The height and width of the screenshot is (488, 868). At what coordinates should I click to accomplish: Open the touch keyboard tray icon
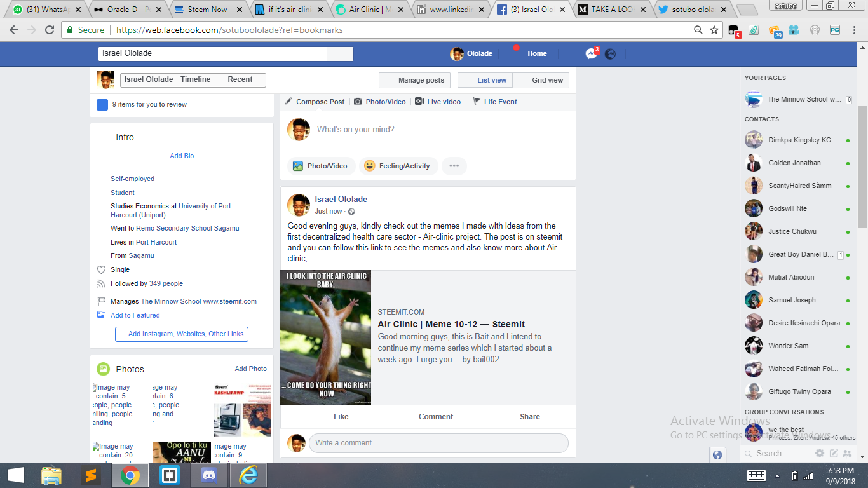click(x=756, y=475)
